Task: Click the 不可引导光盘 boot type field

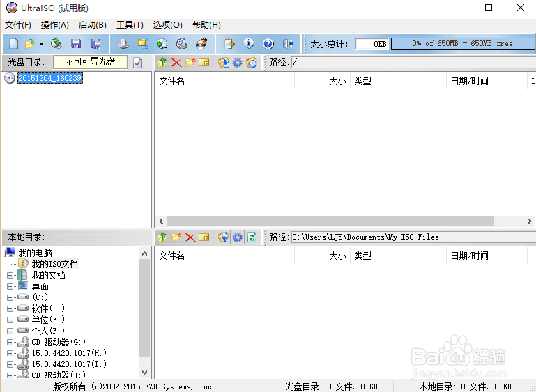Action: click(90, 62)
